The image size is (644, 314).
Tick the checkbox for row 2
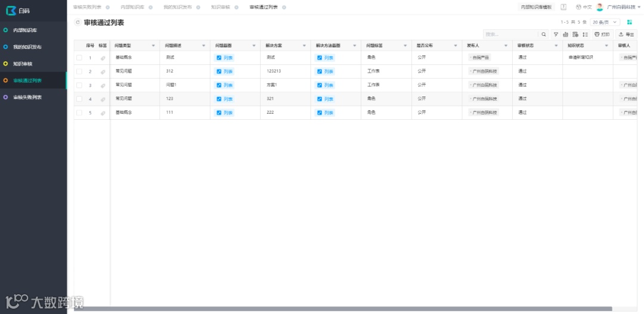click(79, 71)
